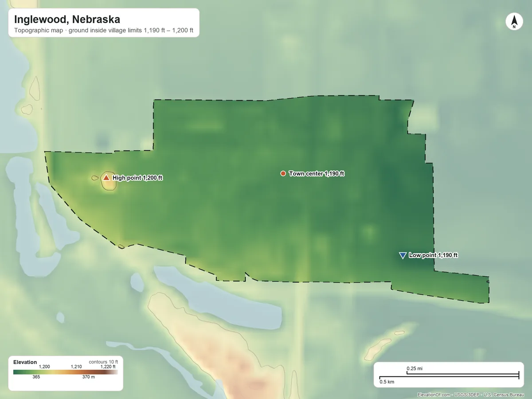The image size is (532, 399).
Task: Click the north arrow compass icon
Action: 514,22
